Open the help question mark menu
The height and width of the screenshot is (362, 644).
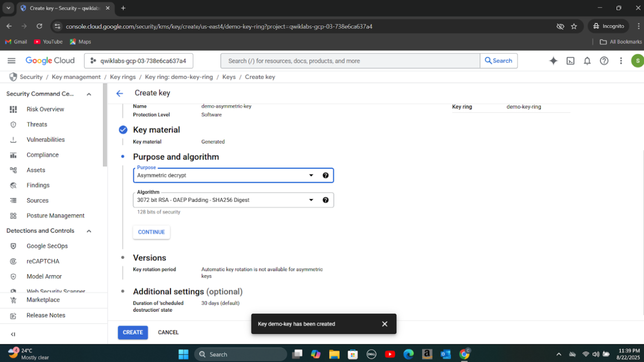(x=604, y=61)
